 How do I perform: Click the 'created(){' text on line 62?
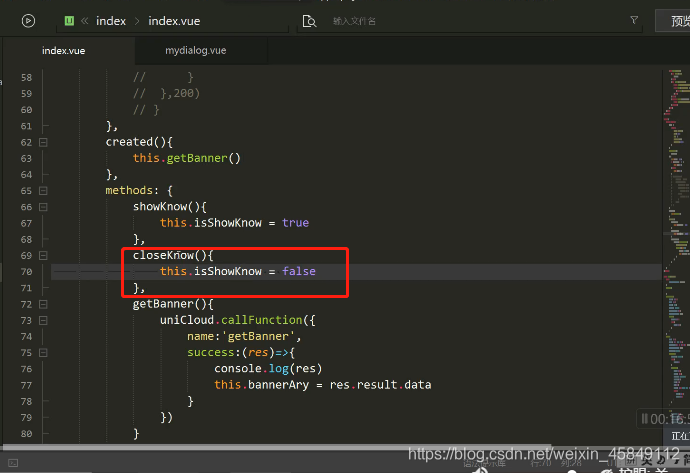pyautogui.click(x=139, y=142)
